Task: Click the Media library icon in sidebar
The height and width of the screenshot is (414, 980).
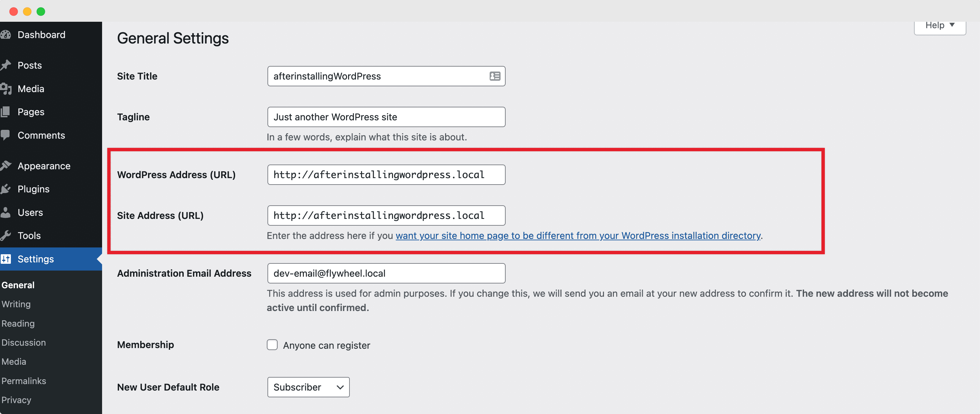Action: 6,89
